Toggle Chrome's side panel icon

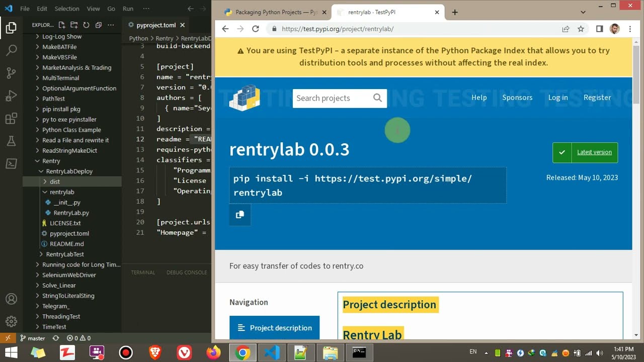pyautogui.click(x=599, y=29)
